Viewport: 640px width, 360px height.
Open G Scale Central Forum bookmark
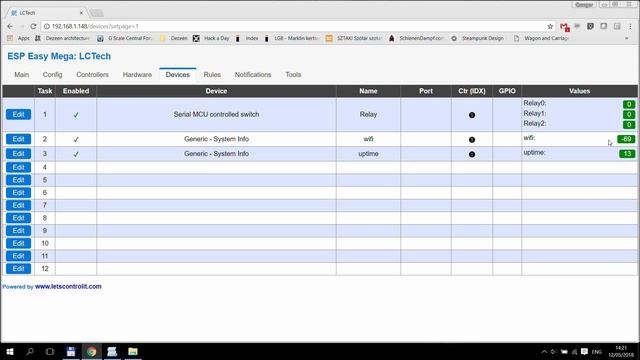[x=125, y=38]
